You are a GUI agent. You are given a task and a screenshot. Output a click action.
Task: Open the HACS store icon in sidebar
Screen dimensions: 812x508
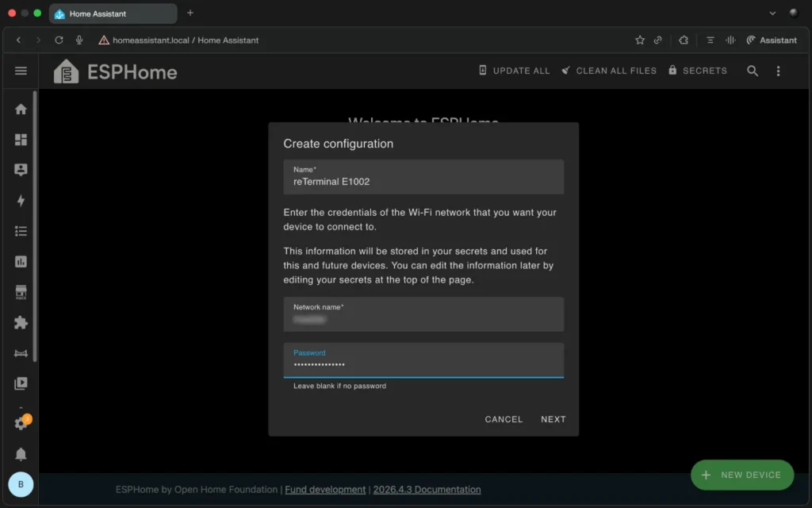pyautogui.click(x=21, y=292)
